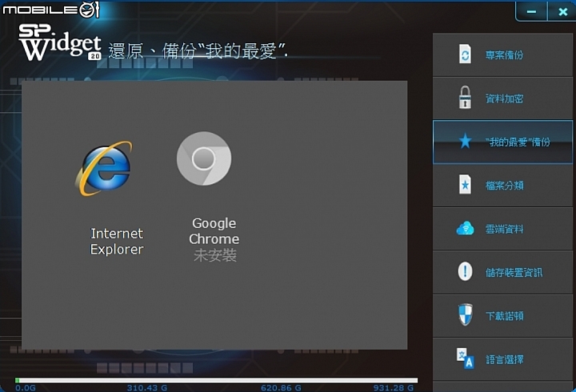The image size is (576, 392).
Task: Click the greyed-out Google Chrome icon
Action: [x=204, y=158]
